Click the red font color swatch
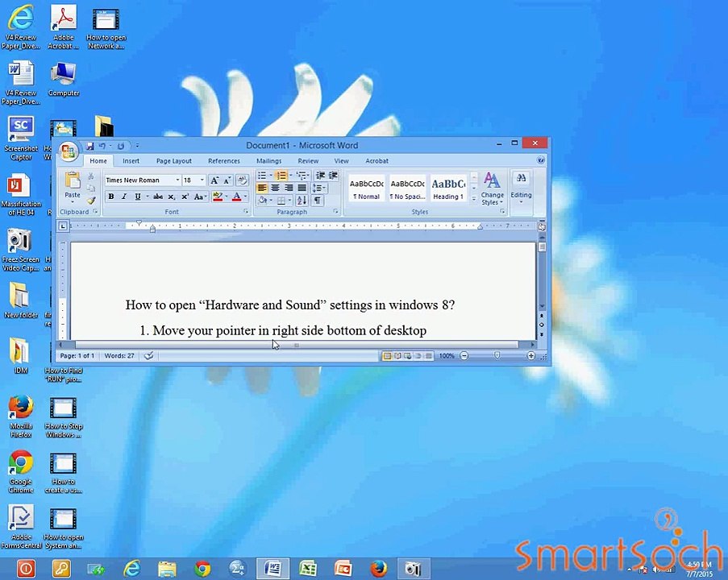 tap(237, 197)
